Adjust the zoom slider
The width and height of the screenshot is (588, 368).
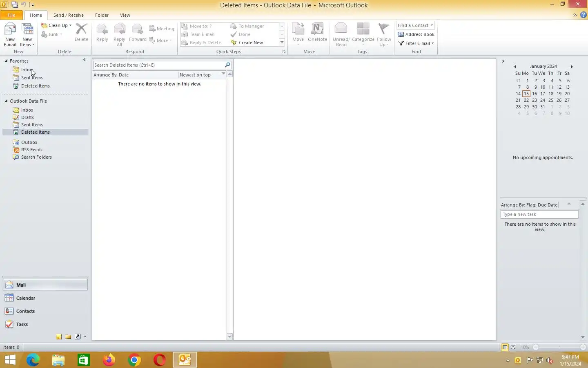[559, 347]
